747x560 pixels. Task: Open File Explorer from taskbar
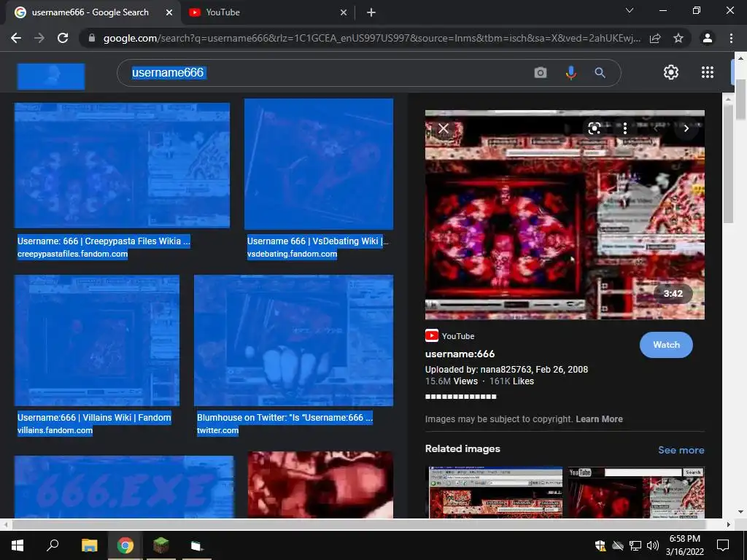[89, 545]
